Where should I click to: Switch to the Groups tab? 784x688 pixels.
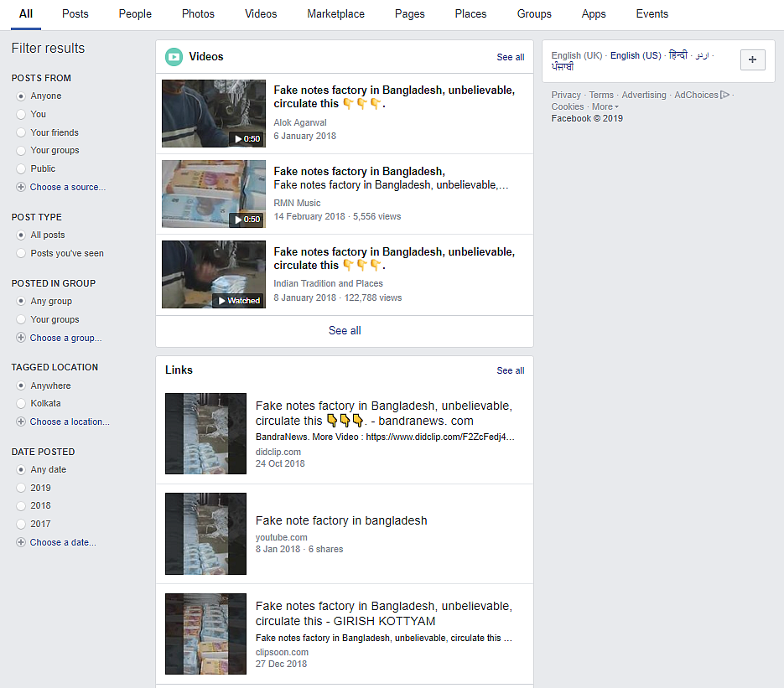tap(534, 14)
